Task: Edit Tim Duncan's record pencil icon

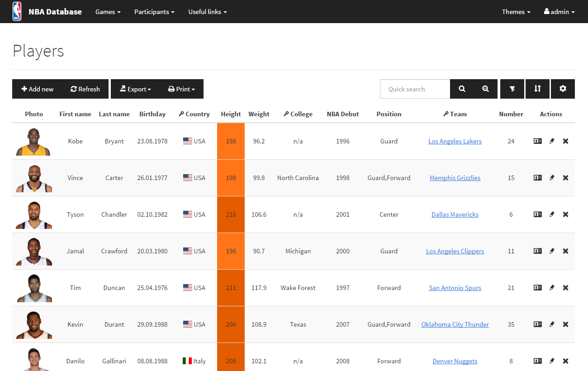Action: 552,288
